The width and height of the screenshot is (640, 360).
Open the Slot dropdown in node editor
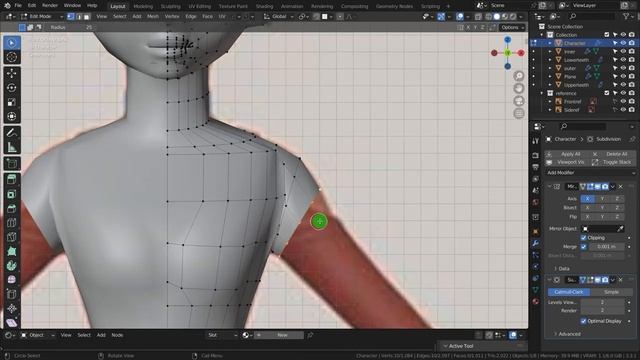coord(222,335)
